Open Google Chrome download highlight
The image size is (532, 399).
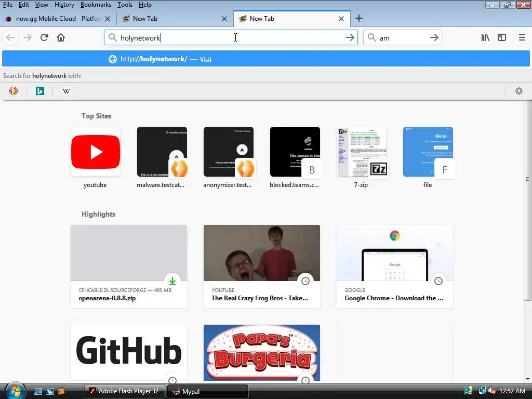pyautogui.click(x=395, y=267)
